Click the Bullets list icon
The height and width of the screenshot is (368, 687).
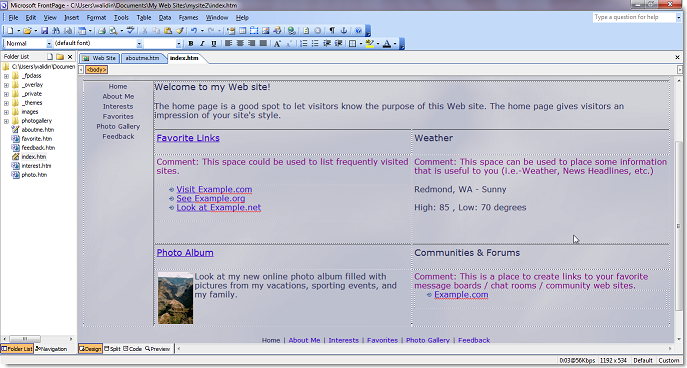point(315,43)
